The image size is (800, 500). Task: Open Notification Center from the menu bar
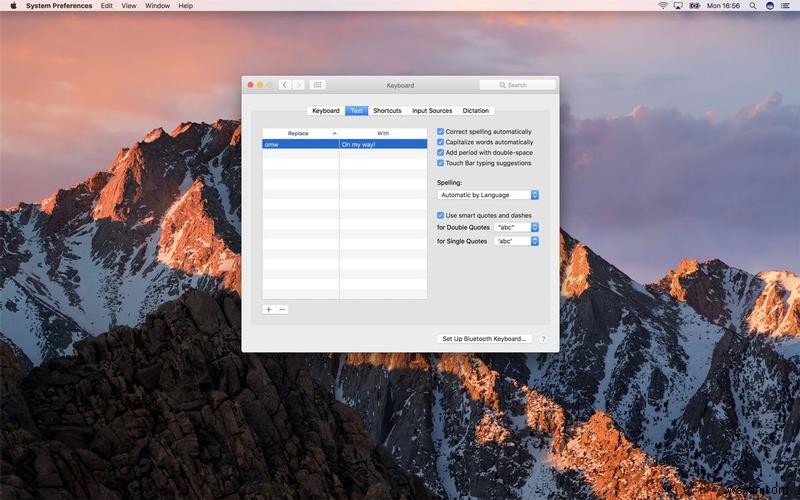[787, 6]
